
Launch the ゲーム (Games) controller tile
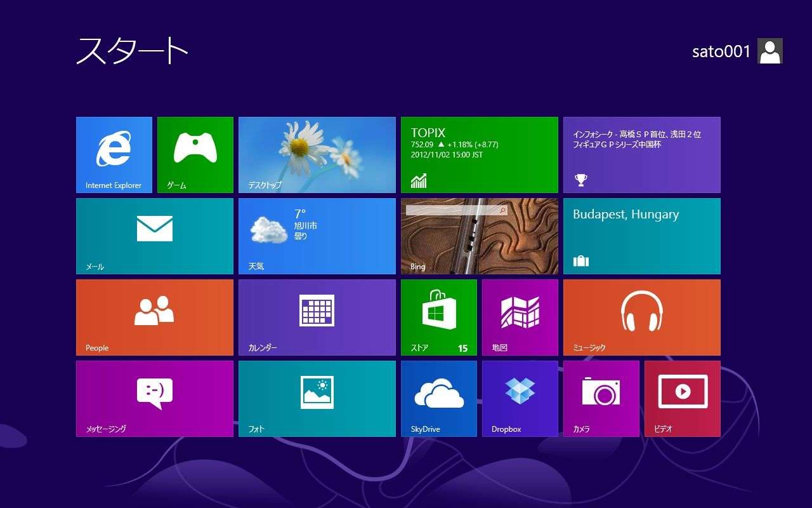pyautogui.click(x=195, y=155)
